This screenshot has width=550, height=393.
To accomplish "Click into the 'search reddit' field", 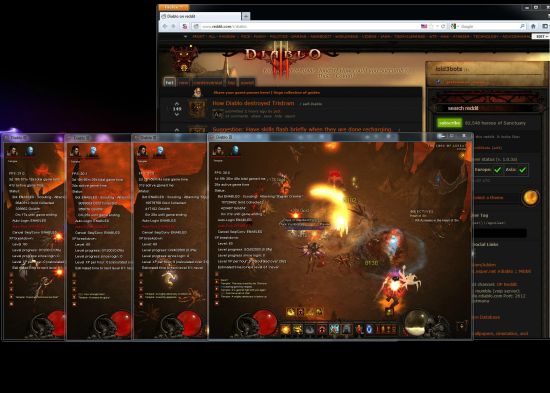I will click(x=488, y=108).
